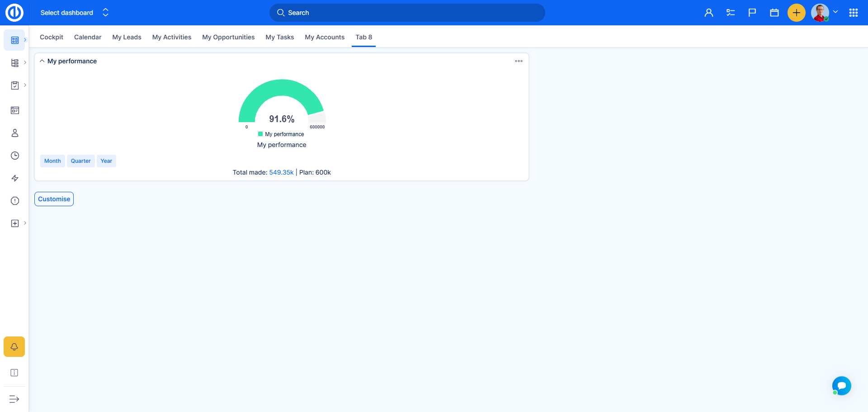Image resolution: width=868 pixels, height=412 pixels.
Task: Click into the Search field
Action: pyautogui.click(x=407, y=13)
